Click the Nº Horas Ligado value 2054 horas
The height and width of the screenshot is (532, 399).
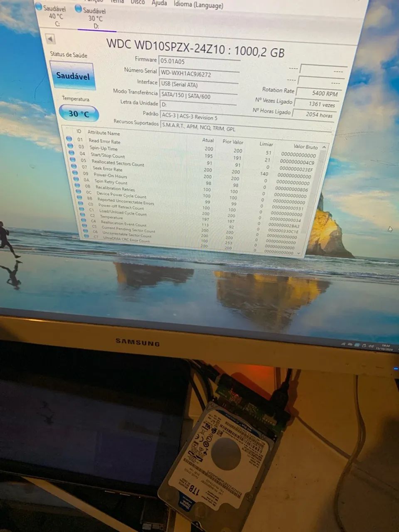pos(314,114)
